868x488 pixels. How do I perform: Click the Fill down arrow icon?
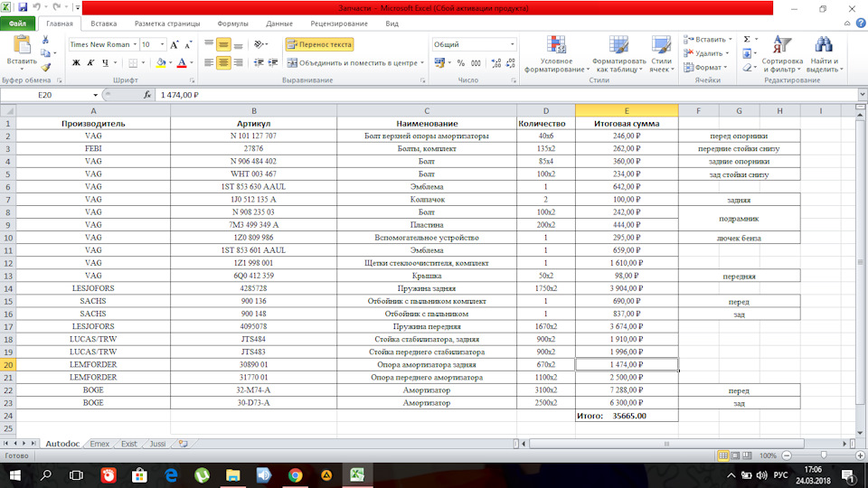[x=747, y=53]
